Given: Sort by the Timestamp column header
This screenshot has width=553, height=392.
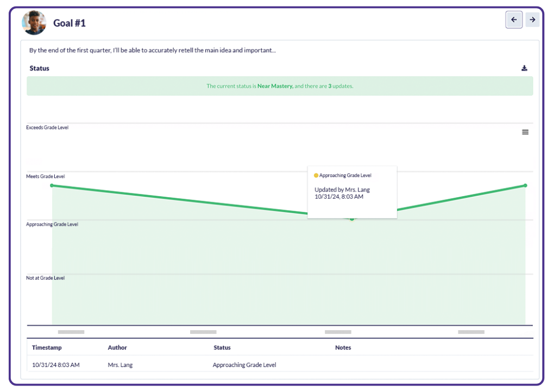Looking at the screenshot, I should 47,347.
